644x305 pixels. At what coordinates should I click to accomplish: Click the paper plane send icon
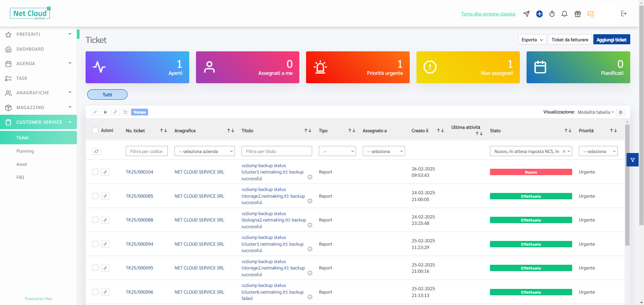(526, 14)
